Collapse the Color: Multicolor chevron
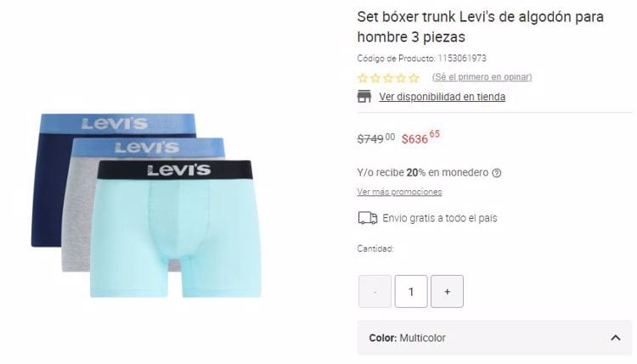Image resolution: width=637 pixels, height=364 pixels. pos(616,338)
